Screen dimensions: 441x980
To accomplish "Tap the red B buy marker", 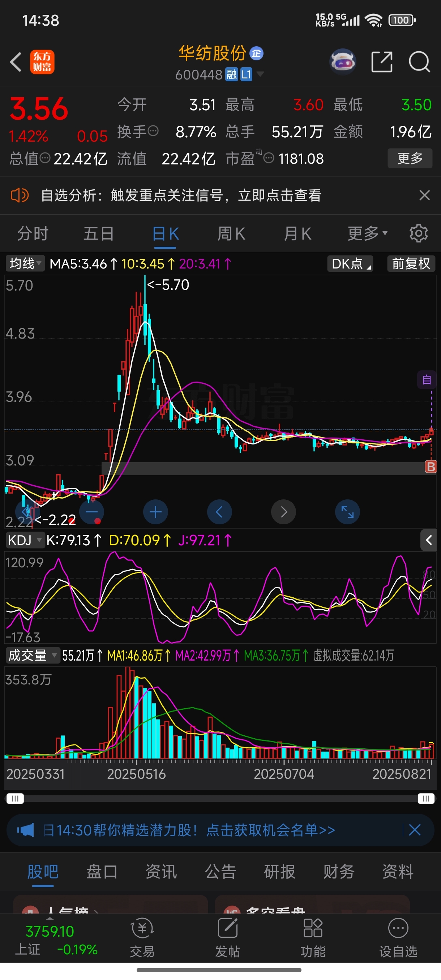I will click(x=431, y=467).
